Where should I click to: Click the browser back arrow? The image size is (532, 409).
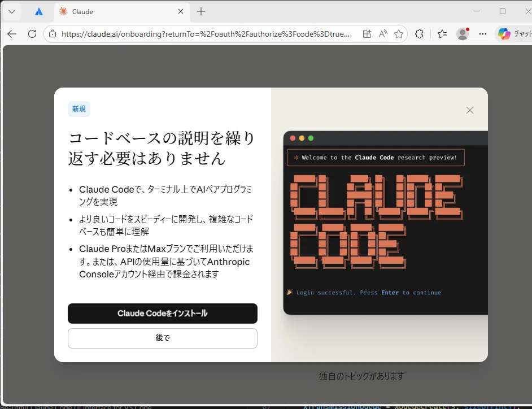pyautogui.click(x=12, y=34)
